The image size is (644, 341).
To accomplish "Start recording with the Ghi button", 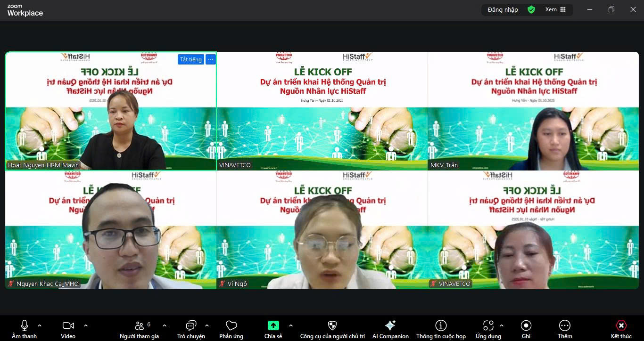I will 526,326.
